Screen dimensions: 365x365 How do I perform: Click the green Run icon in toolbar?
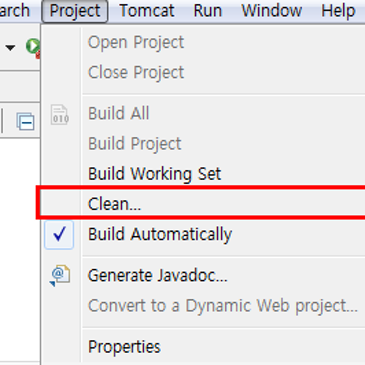(x=33, y=47)
